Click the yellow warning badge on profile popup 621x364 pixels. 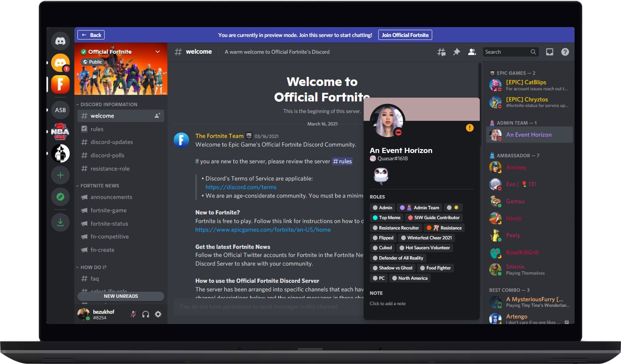pos(470,128)
